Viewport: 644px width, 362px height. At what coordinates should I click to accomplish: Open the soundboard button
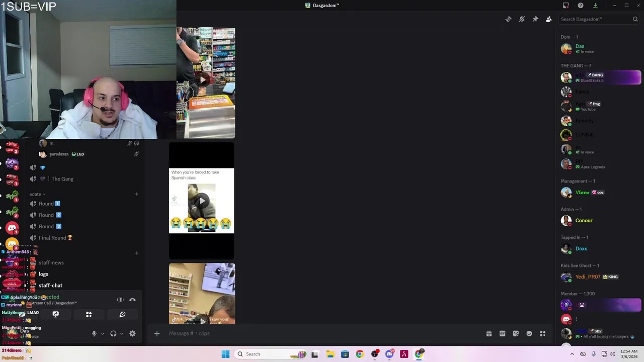point(122,314)
